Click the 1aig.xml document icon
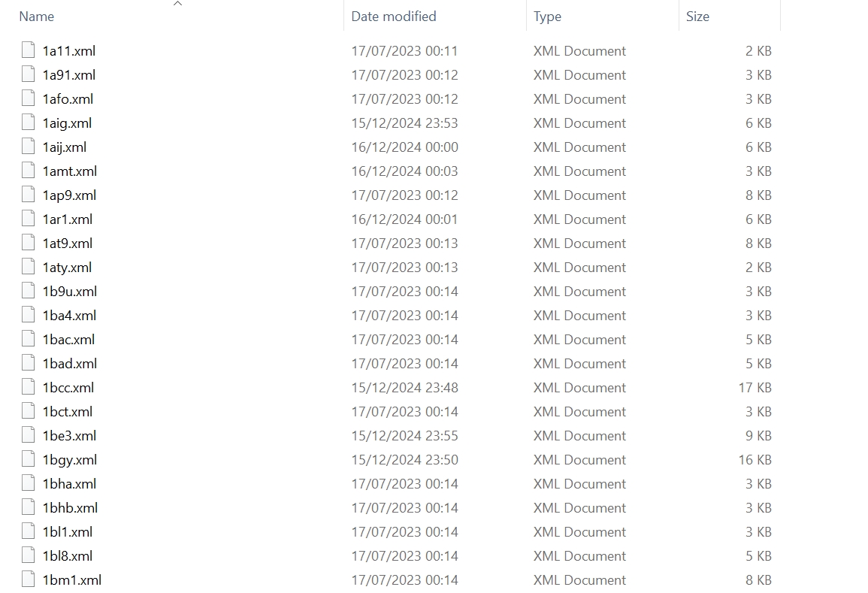Screen dimensions: 868x593 pos(29,122)
